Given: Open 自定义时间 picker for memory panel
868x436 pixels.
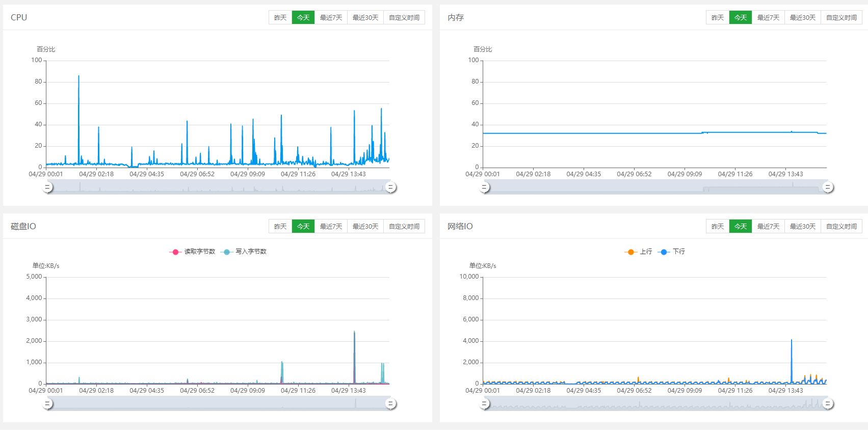Looking at the screenshot, I should pyautogui.click(x=841, y=18).
